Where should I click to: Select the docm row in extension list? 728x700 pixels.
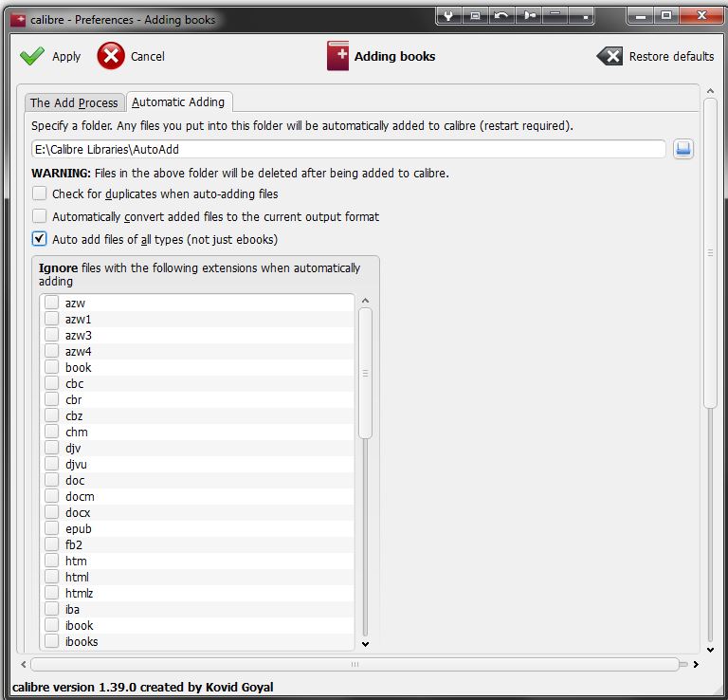point(197,497)
